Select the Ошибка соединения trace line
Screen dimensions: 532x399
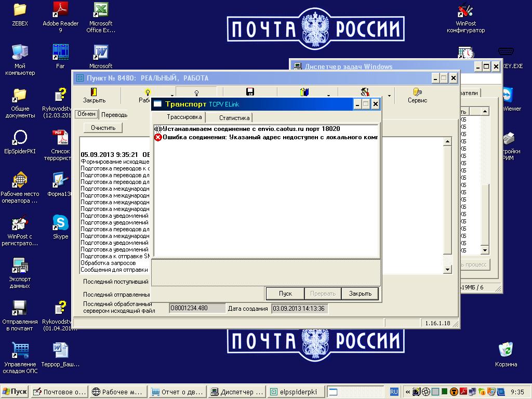point(266,137)
